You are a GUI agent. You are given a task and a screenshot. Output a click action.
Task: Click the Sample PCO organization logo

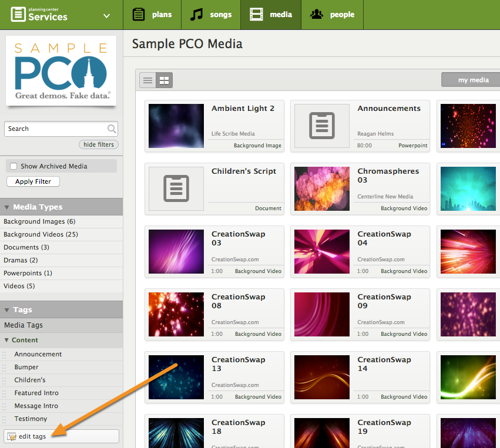[61, 70]
